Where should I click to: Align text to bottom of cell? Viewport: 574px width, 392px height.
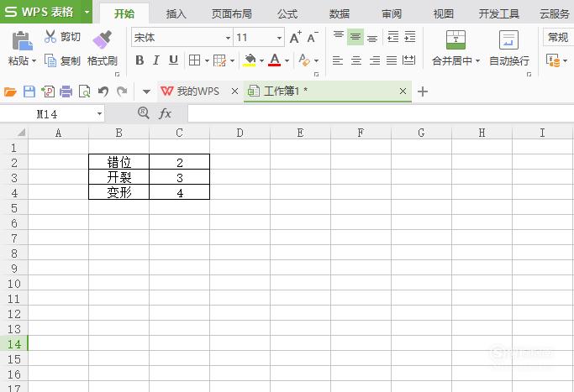[x=372, y=37]
